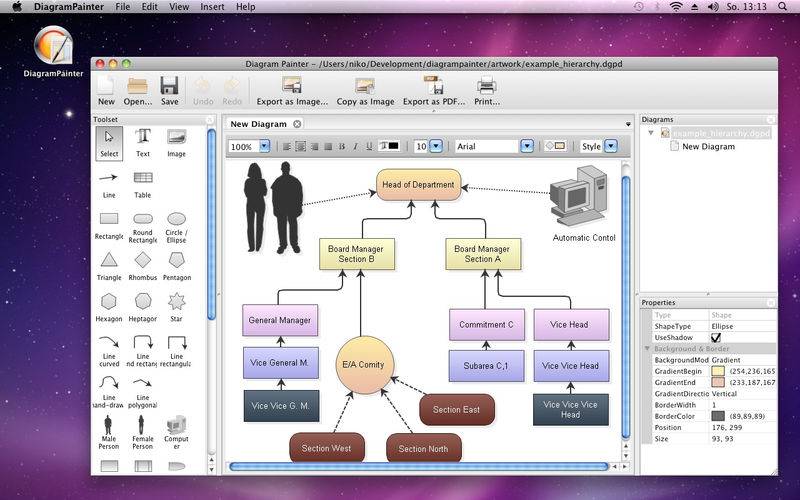
Task: Click the BorderColor swatch
Action: [x=718, y=416]
